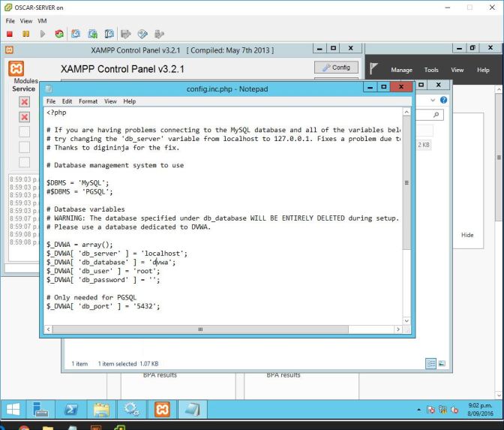Viewport: 504px width, 430px height.
Task: Toggle the first red X service checkbox
Action: (24, 102)
